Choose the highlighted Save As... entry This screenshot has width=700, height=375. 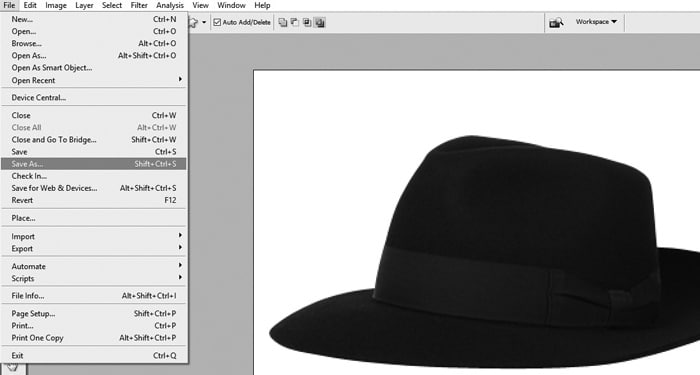coord(93,164)
